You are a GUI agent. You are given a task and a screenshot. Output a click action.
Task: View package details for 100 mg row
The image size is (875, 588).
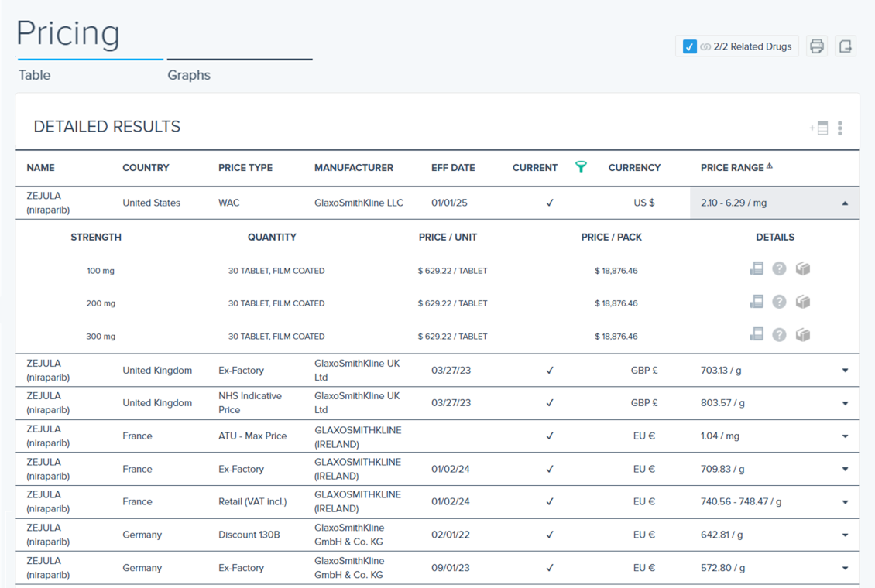(x=802, y=268)
